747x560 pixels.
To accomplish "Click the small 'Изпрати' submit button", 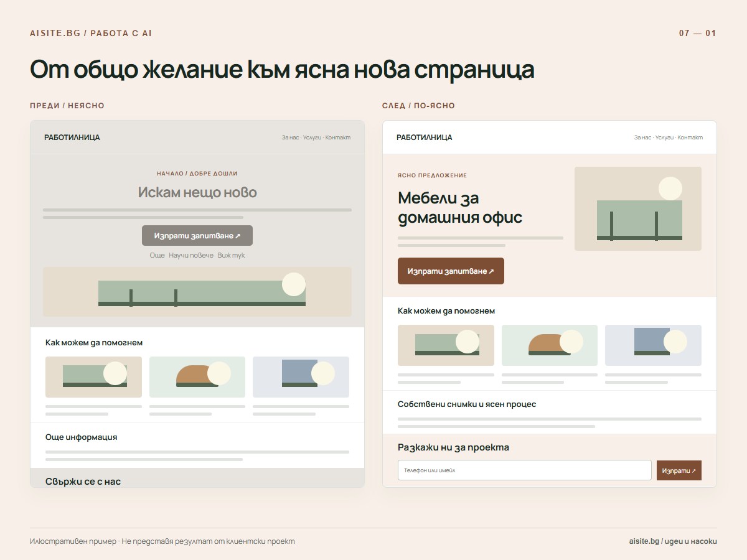I will pos(679,470).
